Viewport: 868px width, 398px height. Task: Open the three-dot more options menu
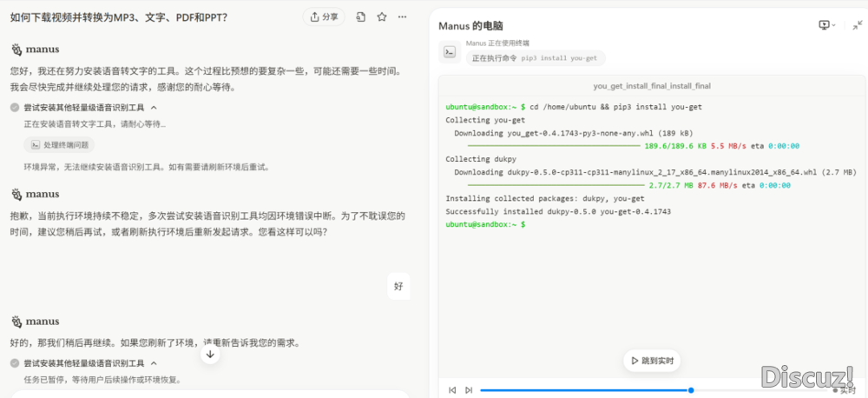pyautogui.click(x=402, y=17)
